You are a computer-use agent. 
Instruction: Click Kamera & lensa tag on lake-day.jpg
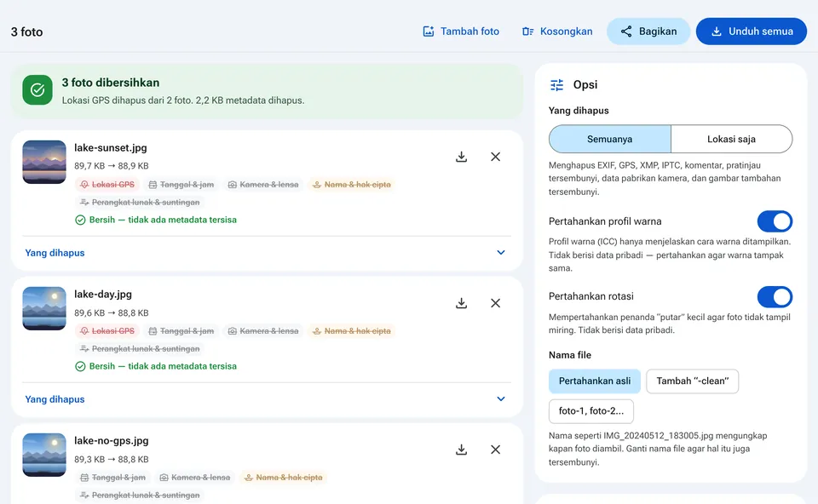263,331
